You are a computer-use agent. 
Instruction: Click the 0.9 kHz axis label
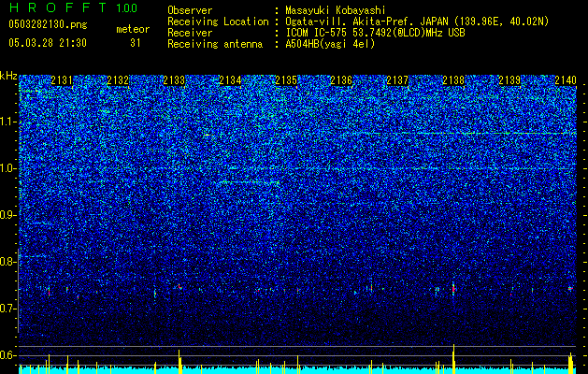coord(8,215)
